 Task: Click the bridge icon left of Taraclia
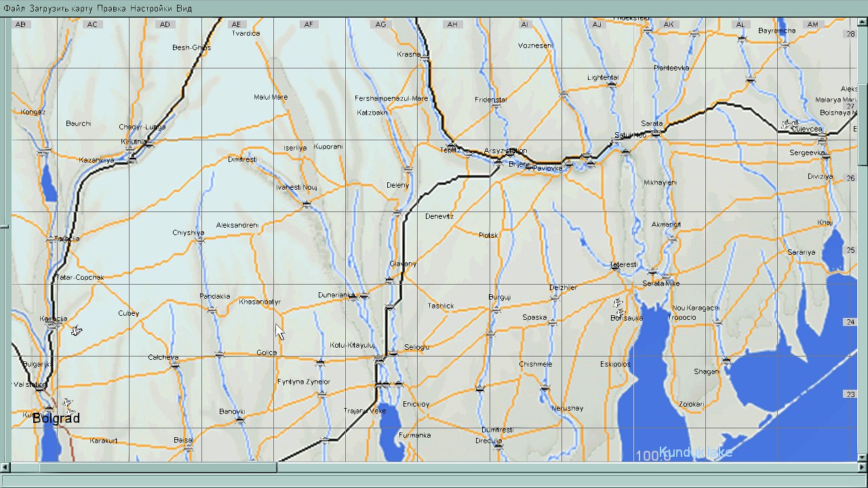coord(50,239)
